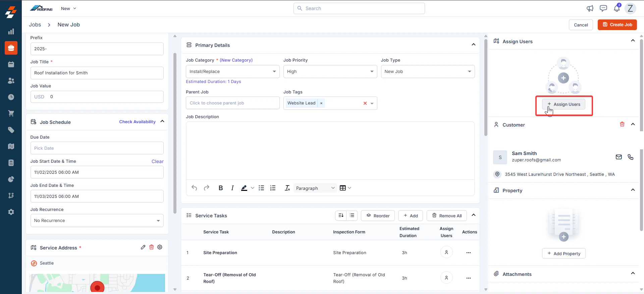This screenshot has height=294, width=644.
Task: Open the shopping cart icon in sidebar
Action: (x=11, y=114)
